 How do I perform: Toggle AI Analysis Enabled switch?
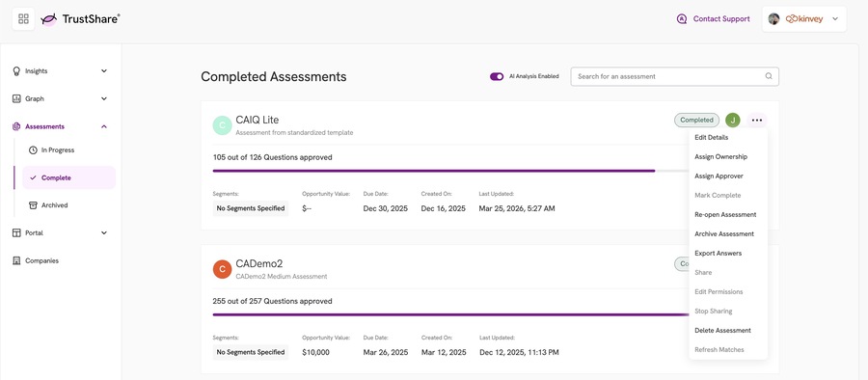tap(497, 76)
